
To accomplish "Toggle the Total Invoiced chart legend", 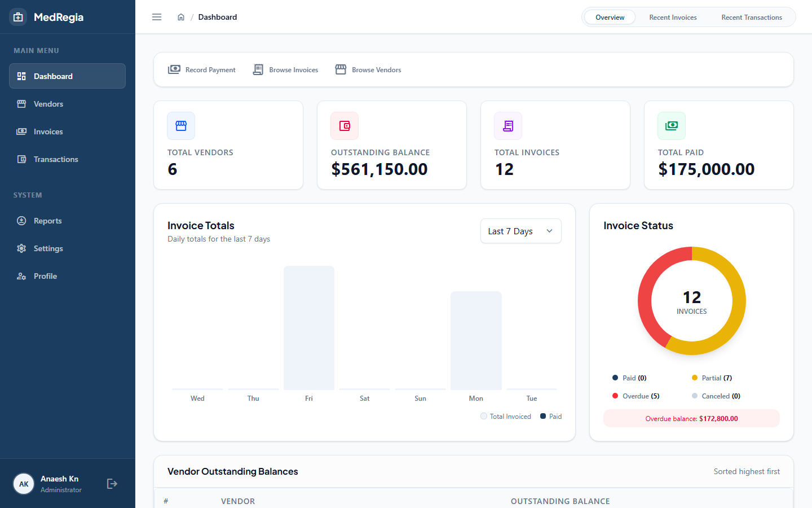I will pyautogui.click(x=506, y=417).
